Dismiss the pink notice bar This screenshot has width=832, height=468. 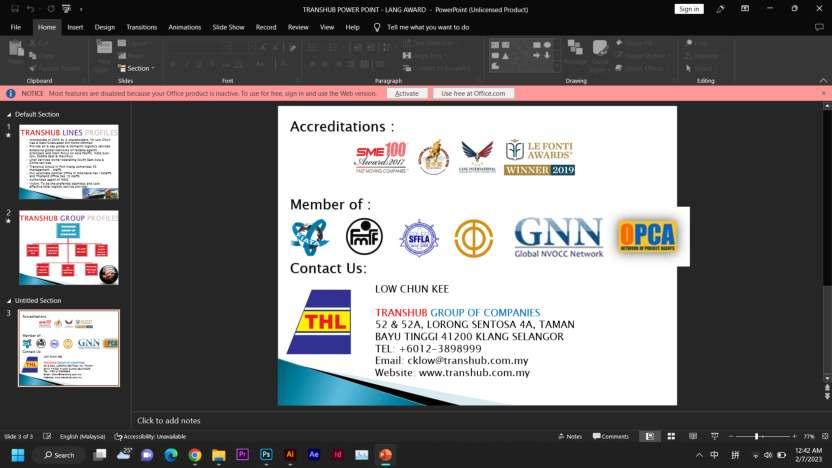tap(824, 93)
